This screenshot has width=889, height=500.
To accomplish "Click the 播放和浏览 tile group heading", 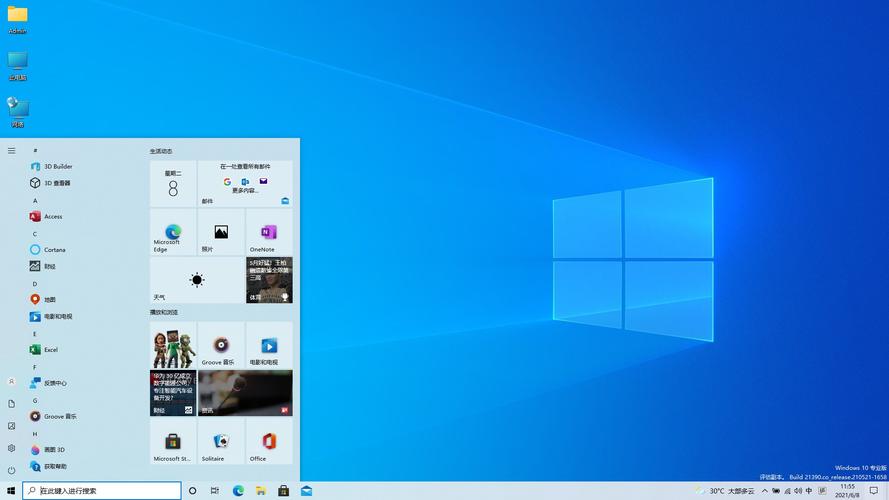I will coord(164,312).
